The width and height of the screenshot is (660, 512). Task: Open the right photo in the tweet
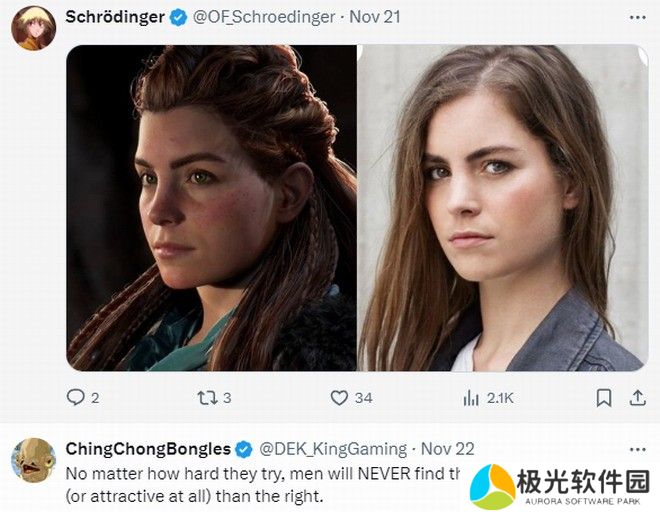coord(502,208)
